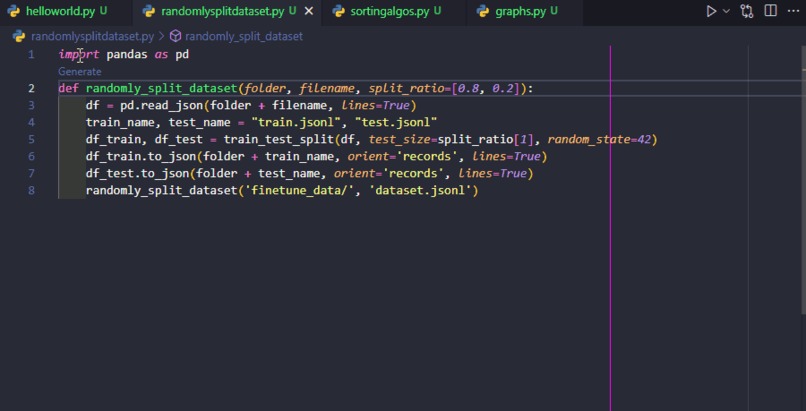The image size is (806, 411).
Task: Click line number 2 in the gutter
Action: pyautogui.click(x=31, y=88)
